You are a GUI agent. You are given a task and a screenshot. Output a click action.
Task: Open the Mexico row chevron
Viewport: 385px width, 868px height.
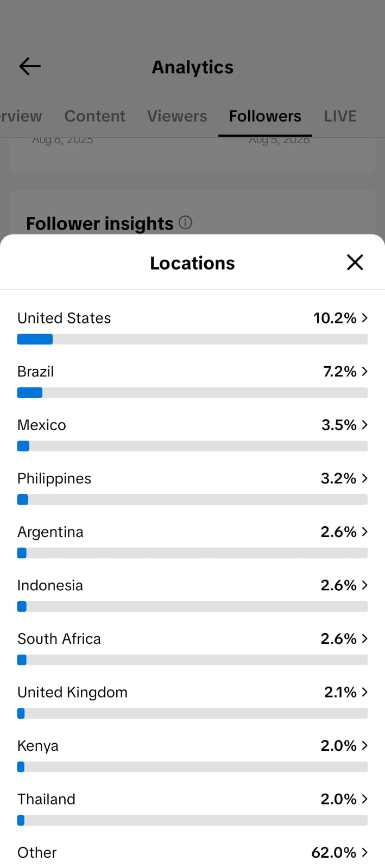365,425
